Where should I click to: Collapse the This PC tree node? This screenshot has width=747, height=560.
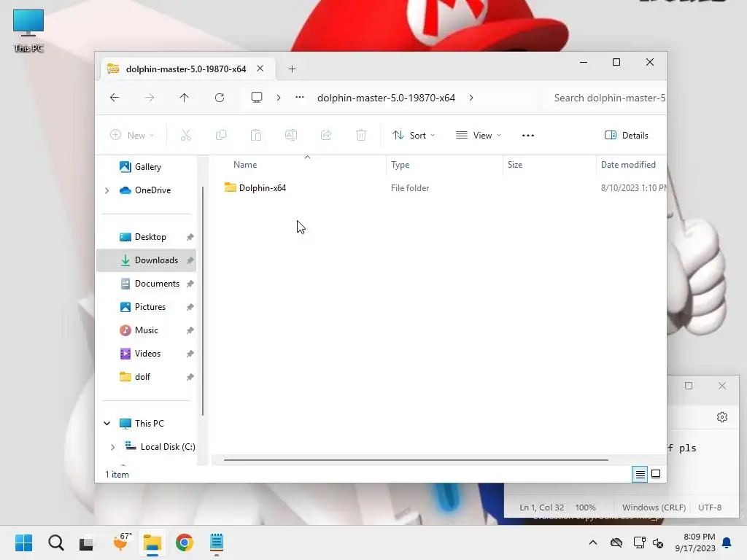pos(107,424)
